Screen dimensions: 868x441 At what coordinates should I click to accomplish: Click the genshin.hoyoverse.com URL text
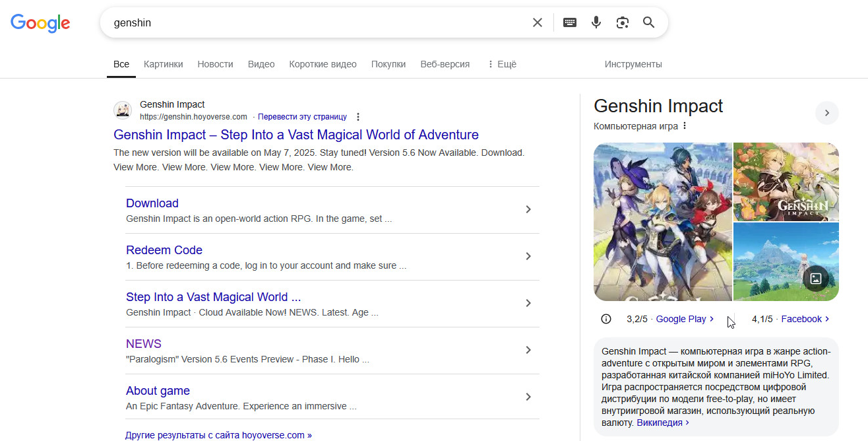tap(193, 117)
